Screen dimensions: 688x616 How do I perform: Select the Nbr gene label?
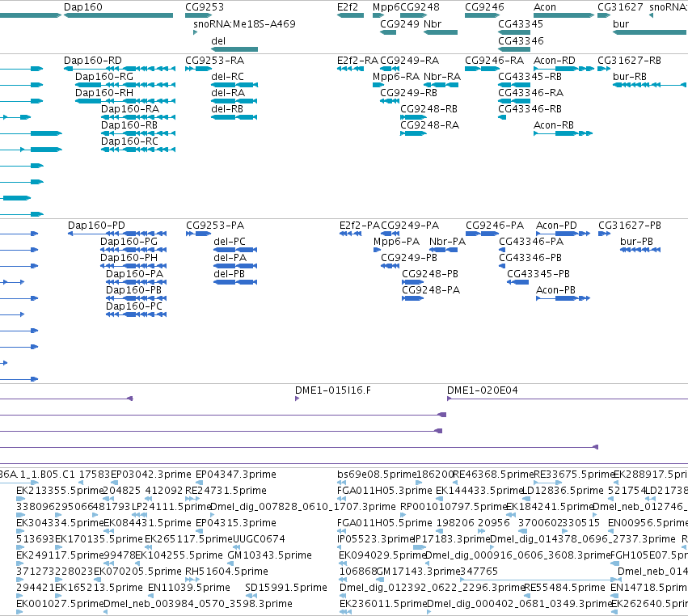[x=433, y=23]
